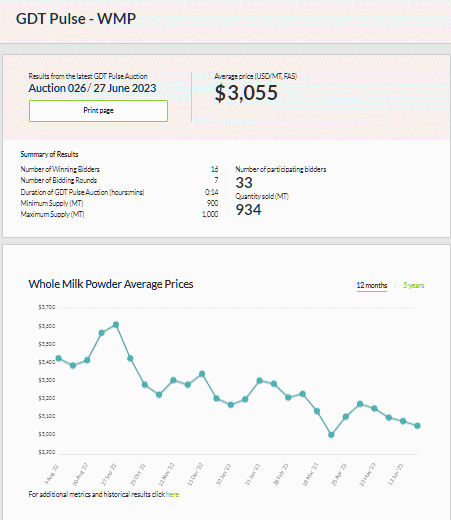Click the quantity sold value 934
Screen dimensions: 451x520
(249, 210)
